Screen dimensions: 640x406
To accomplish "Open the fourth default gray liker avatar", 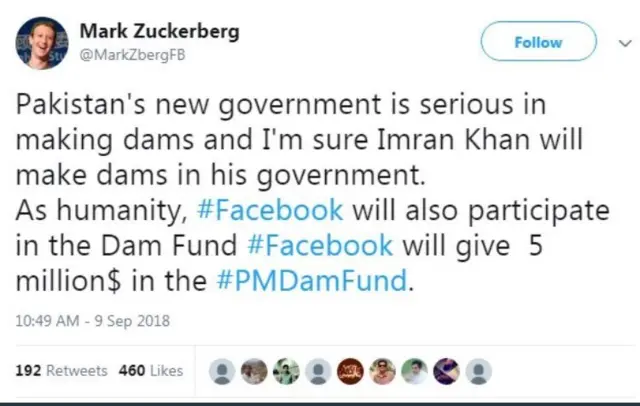I will point(319,371).
